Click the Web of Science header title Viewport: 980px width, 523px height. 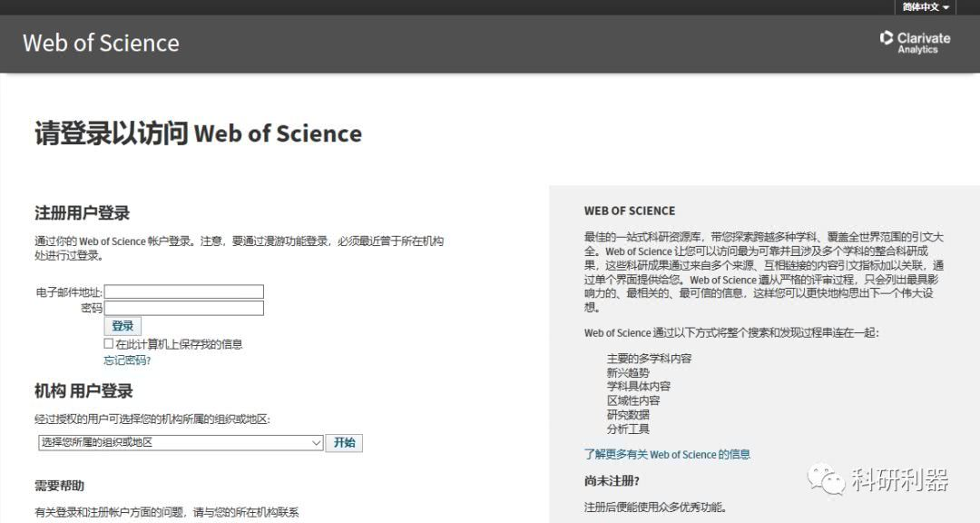102,44
